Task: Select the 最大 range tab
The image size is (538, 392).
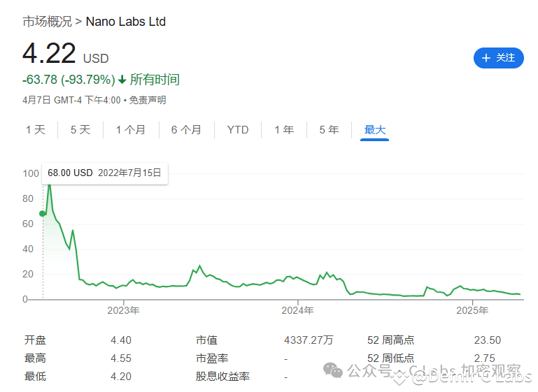Action: click(x=375, y=130)
